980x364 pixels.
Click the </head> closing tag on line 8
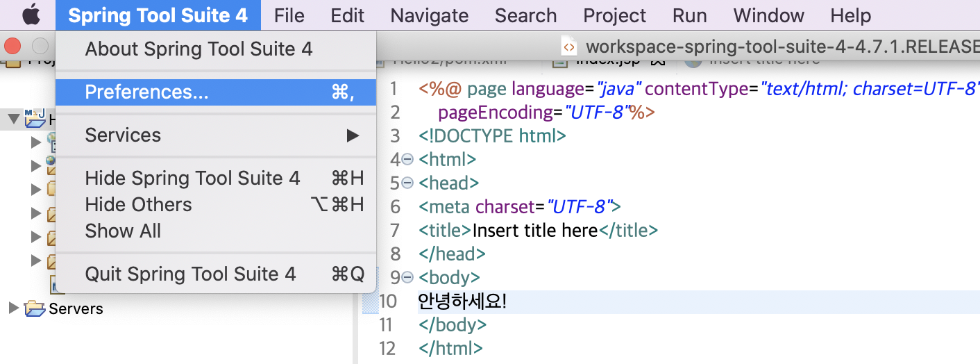[x=452, y=254]
